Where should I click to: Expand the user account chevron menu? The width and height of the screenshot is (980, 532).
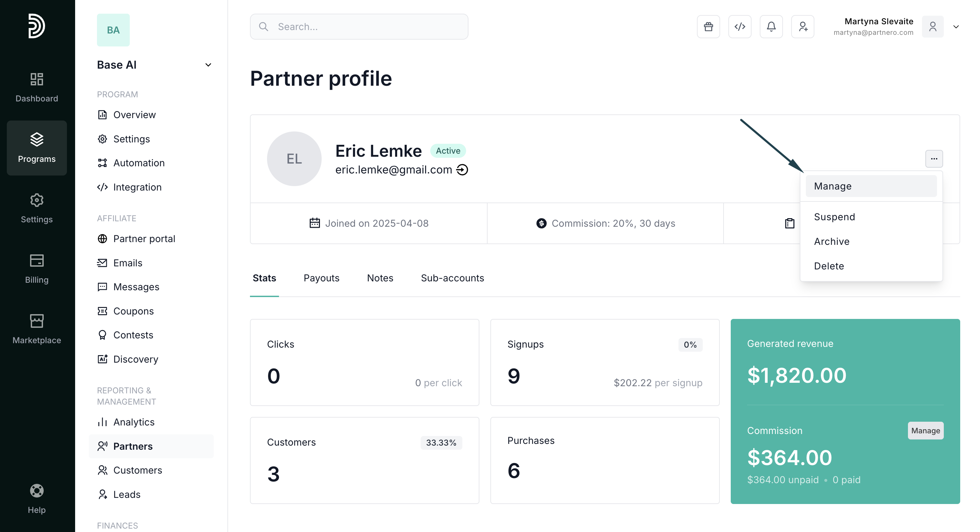click(x=956, y=27)
